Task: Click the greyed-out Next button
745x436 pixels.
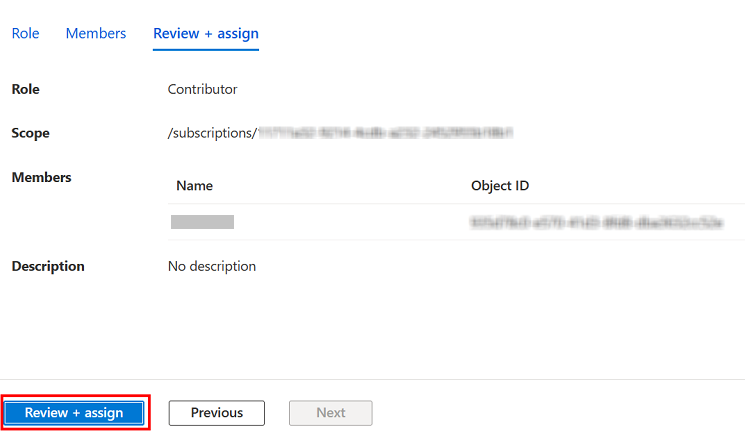Action: [330, 412]
